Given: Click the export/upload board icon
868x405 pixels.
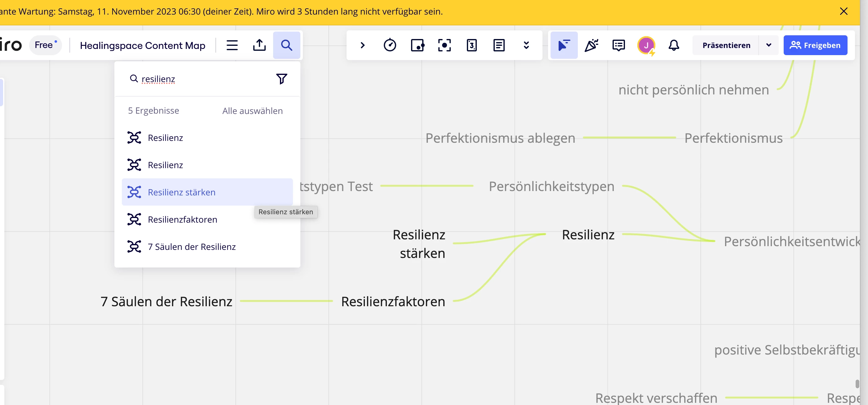Looking at the screenshot, I should [x=259, y=45].
